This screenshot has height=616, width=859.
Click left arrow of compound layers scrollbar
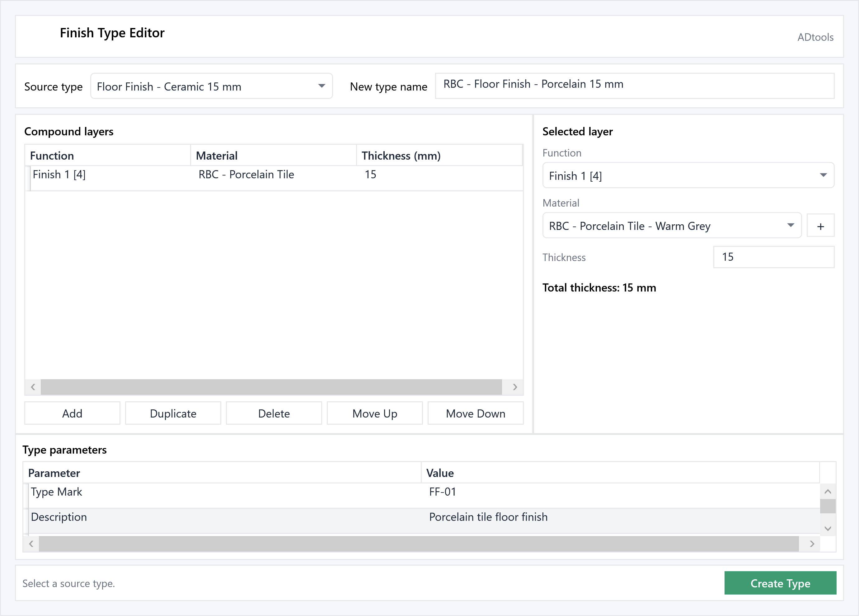click(x=33, y=387)
